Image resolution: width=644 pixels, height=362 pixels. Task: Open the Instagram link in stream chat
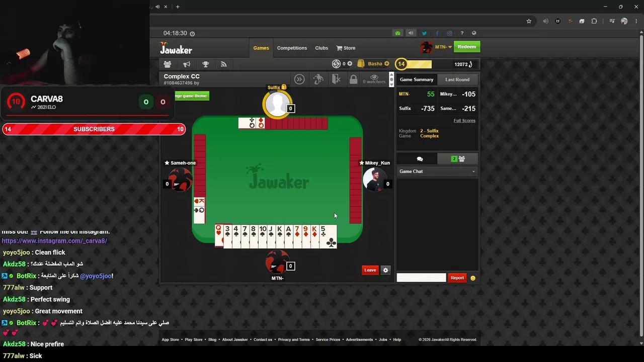(x=54, y=241)
